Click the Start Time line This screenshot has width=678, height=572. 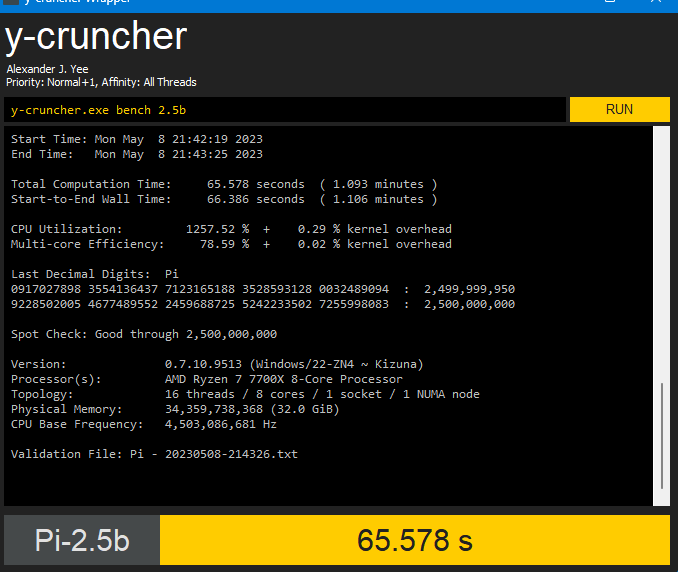click(137, 139)
